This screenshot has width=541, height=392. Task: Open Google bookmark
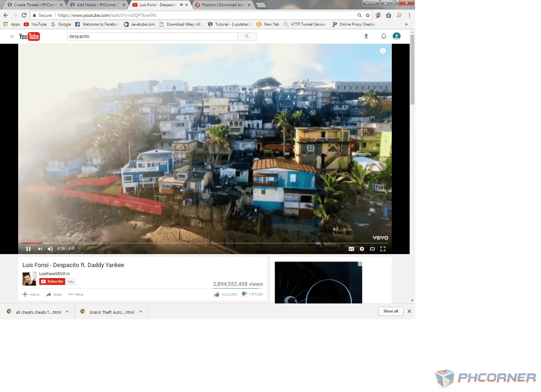coord(61,24)
